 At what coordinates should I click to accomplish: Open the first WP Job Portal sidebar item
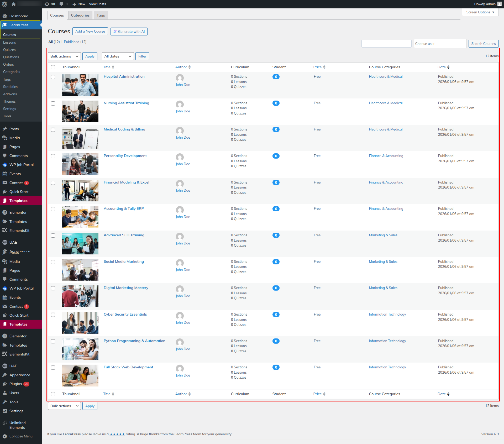click(21, 165)
